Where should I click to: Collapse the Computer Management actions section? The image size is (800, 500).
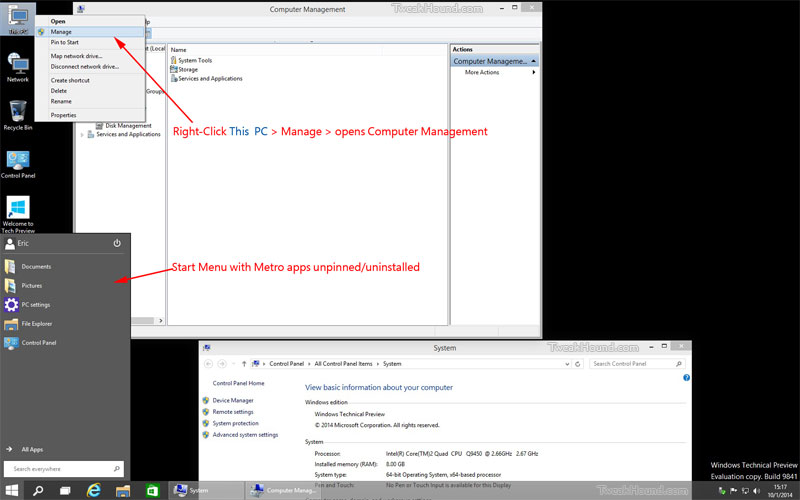click(x=534, y=61)
